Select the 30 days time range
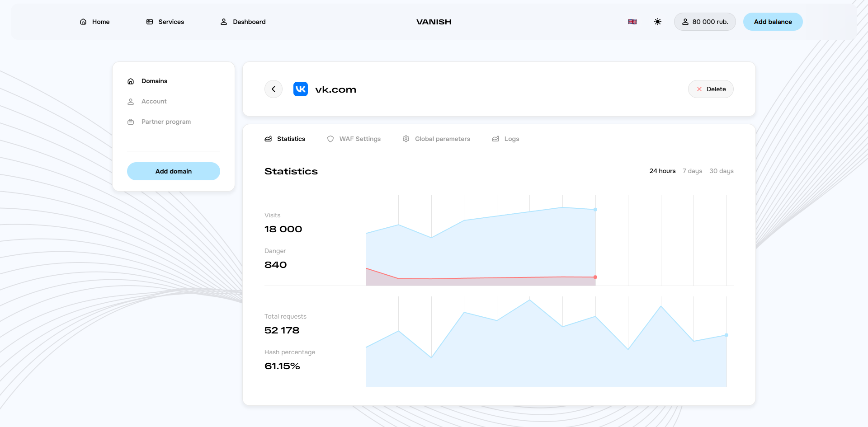 (721, 171)
